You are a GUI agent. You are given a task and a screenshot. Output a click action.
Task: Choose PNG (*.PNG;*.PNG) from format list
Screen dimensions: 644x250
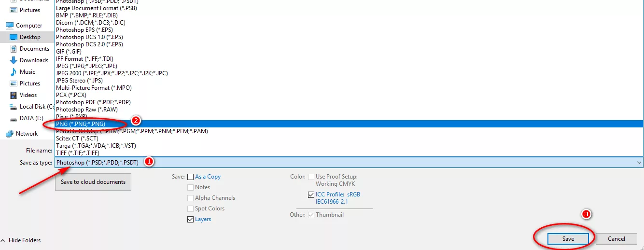click(x=81, y=124)
